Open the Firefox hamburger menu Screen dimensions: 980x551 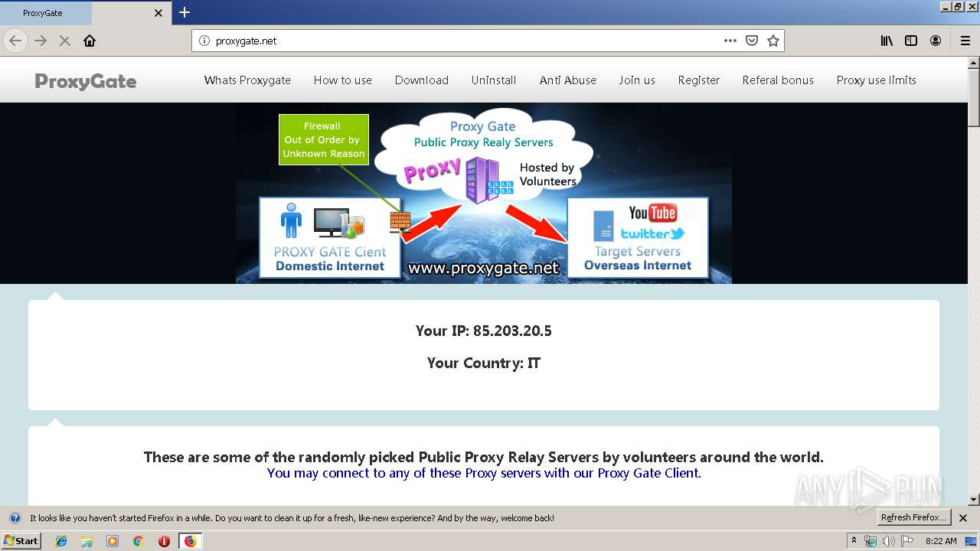965,41
